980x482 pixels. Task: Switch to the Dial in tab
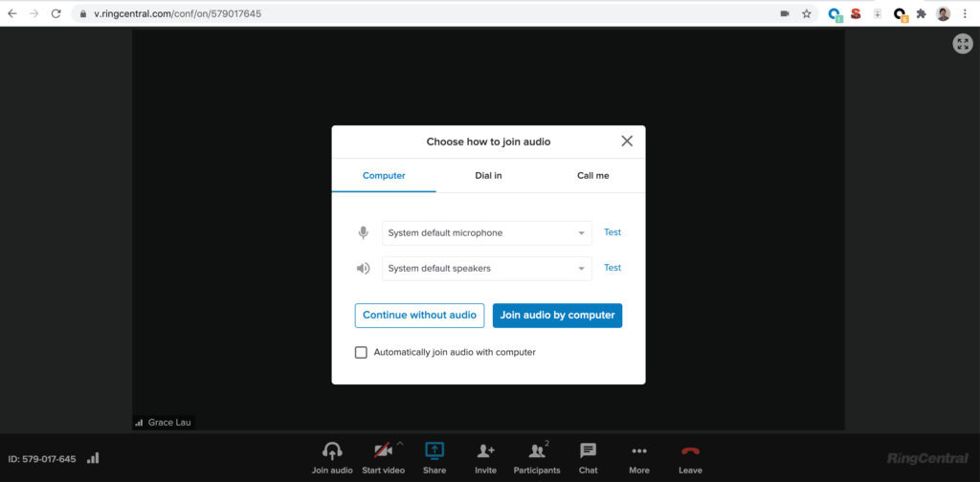coord(488,176)
